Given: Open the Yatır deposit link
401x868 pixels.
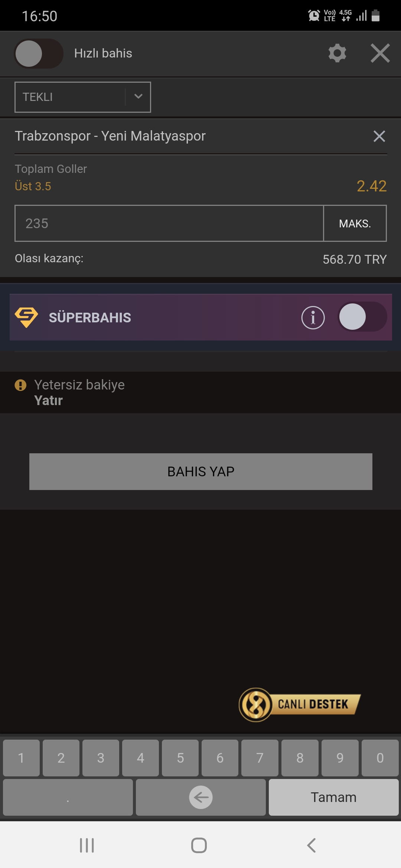Looking at the screenshot, I should pyautogui.click(x=48, y=401).
